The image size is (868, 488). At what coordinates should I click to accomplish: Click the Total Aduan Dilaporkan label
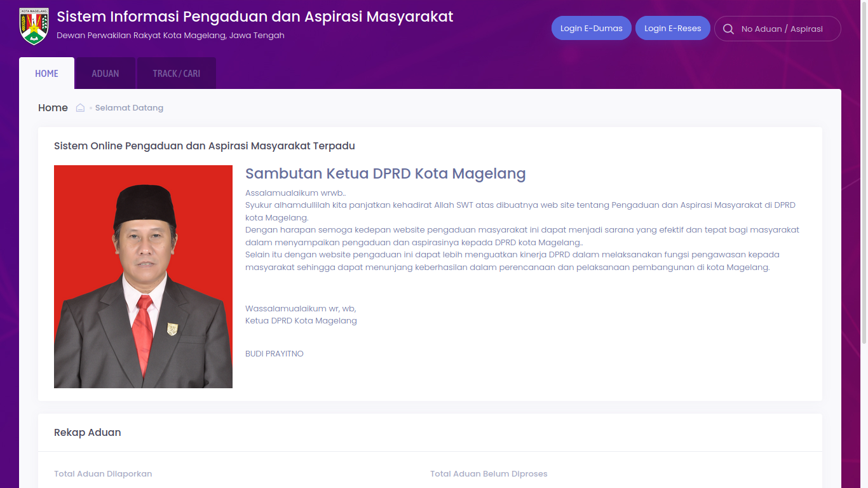point(103,473)
